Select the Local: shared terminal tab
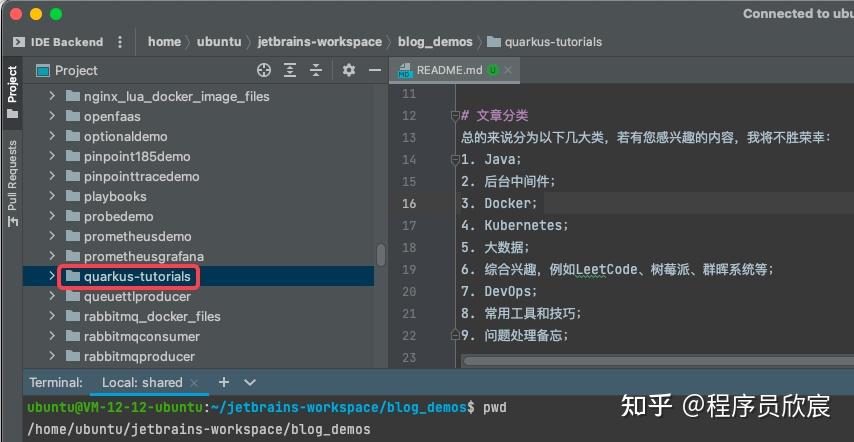This screenshot has width=854, height=442. tap(142, 382)
